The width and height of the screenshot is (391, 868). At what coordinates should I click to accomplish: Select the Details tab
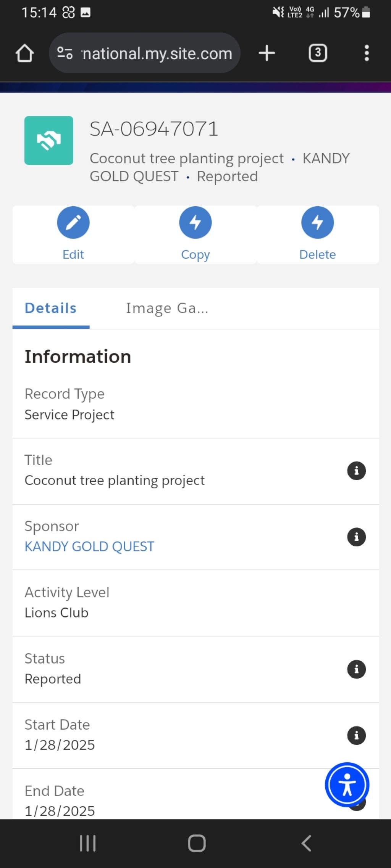pyautogui.click(x=51, y=308)
